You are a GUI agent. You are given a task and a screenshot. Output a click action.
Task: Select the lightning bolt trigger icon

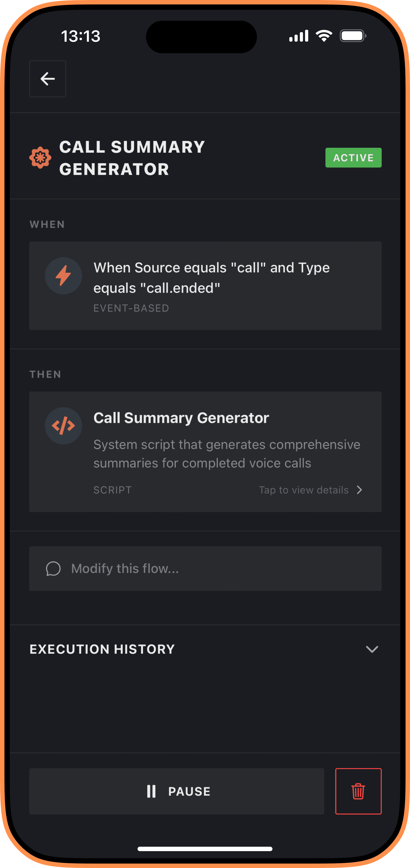(x=63, y=276)
